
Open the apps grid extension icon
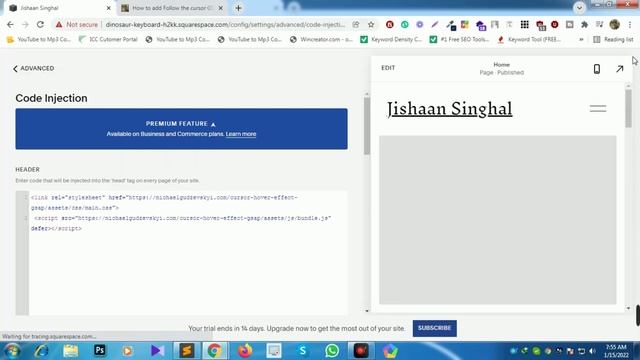click(524, 24)
